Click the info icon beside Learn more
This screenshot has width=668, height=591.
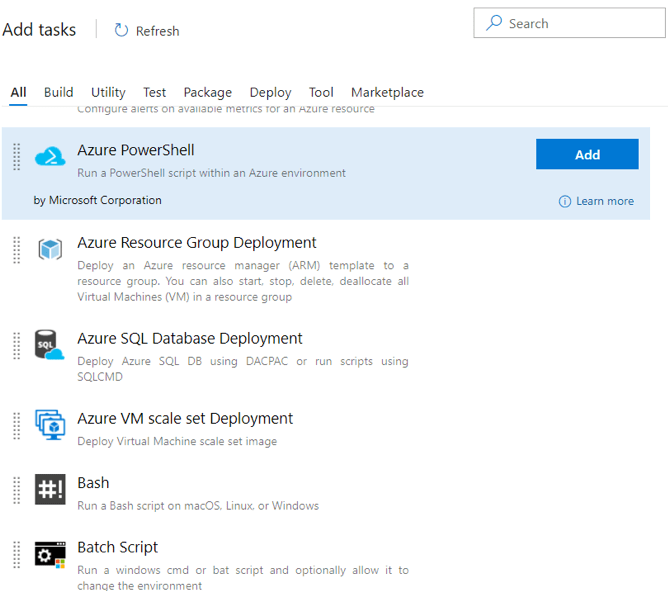coord(564,201)
